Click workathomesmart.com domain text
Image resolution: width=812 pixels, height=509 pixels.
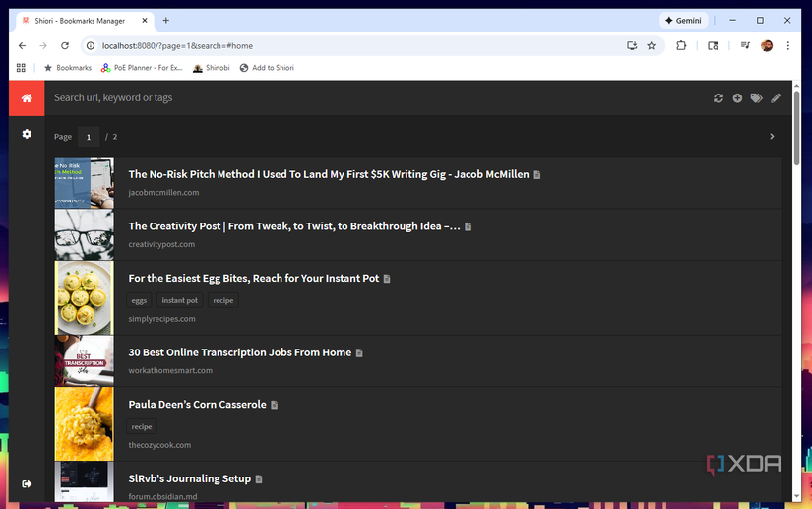point(170,371)
